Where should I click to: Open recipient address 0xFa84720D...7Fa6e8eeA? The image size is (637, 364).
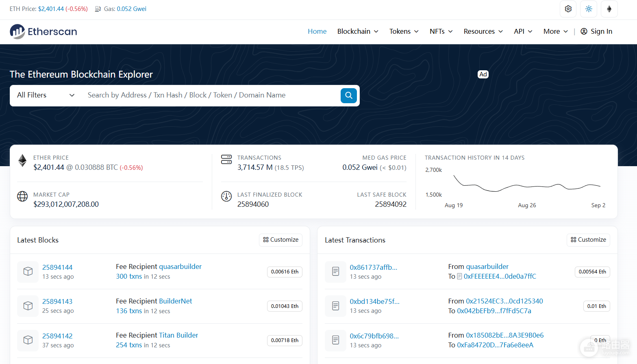[x=495, y=345]
